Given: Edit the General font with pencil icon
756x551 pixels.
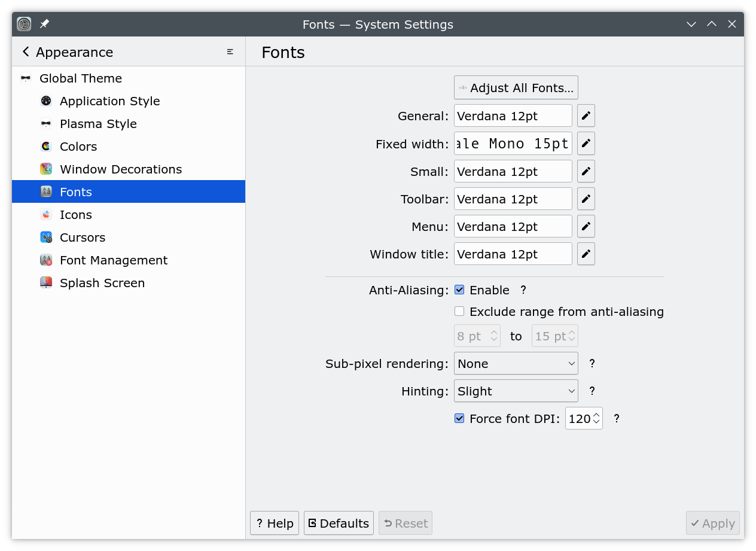Looking at the screenshot, I should (x=586, y=115).
